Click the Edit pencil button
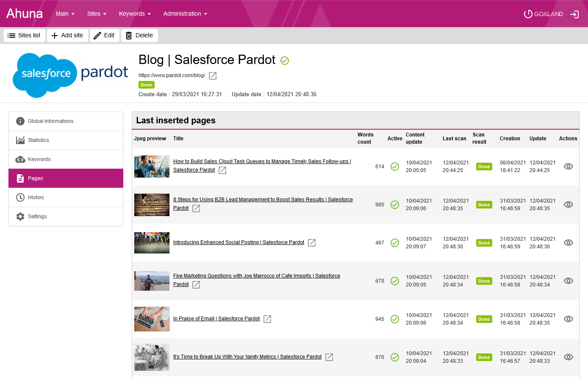The height and width of the screenshot is (378, 588). [x=104, y=36]
